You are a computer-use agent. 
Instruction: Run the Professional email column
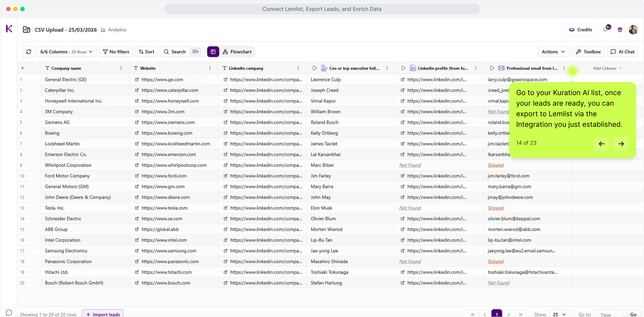coord(492,68)
